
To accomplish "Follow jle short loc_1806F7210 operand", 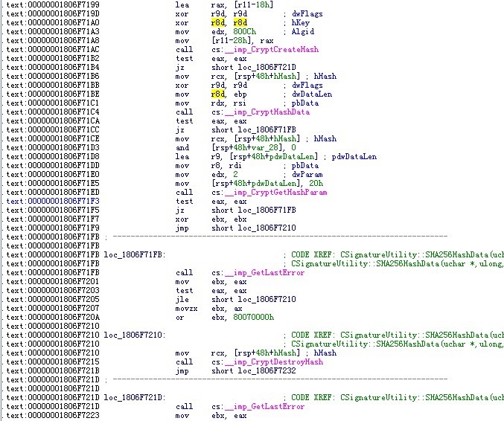I will coord(267,299).
